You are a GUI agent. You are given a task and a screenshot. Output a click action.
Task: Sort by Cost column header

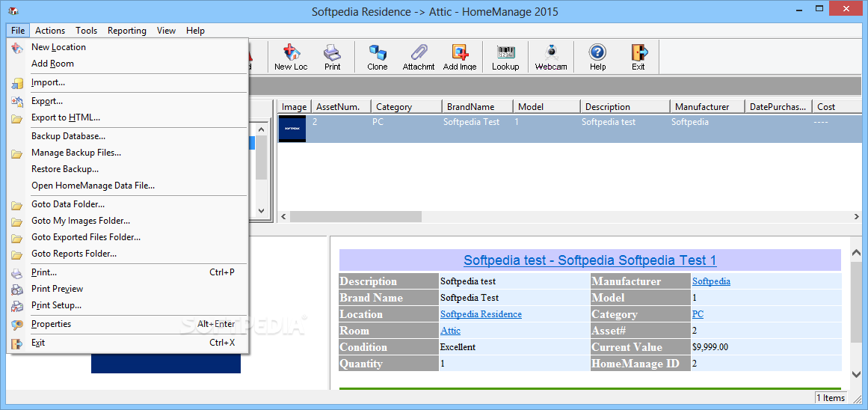pos(839,107)
